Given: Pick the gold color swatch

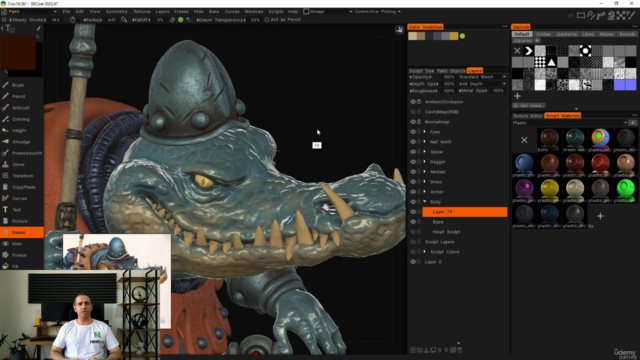Looking at the screenshot, I should pos(454,36).
